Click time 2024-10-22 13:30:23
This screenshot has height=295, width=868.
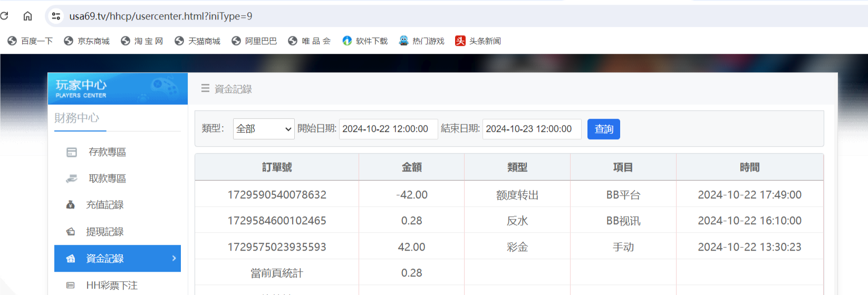coord(749,247)
